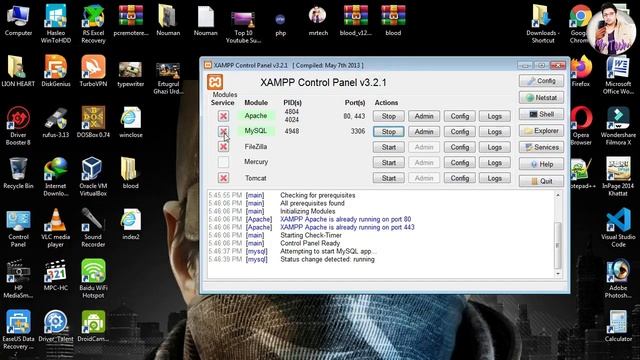Select the blood_v12 archive icon
640x360 pixels.
coord(356,20)
